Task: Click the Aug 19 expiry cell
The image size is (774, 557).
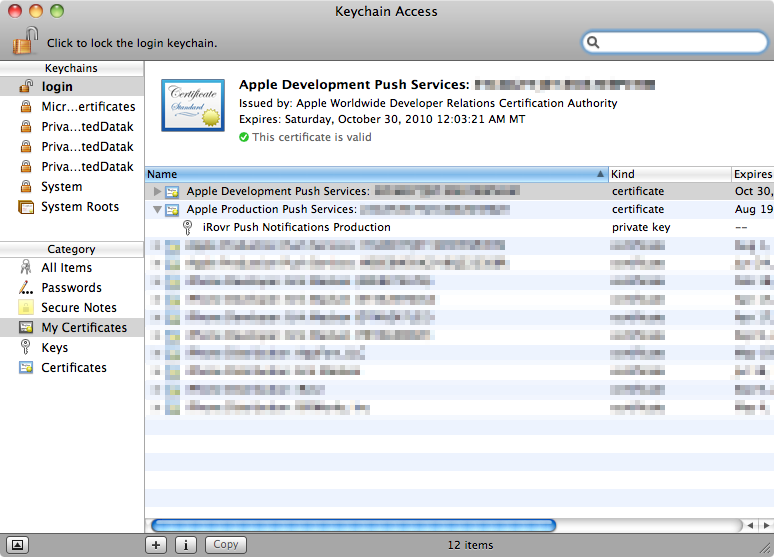Action: point(753,209)
